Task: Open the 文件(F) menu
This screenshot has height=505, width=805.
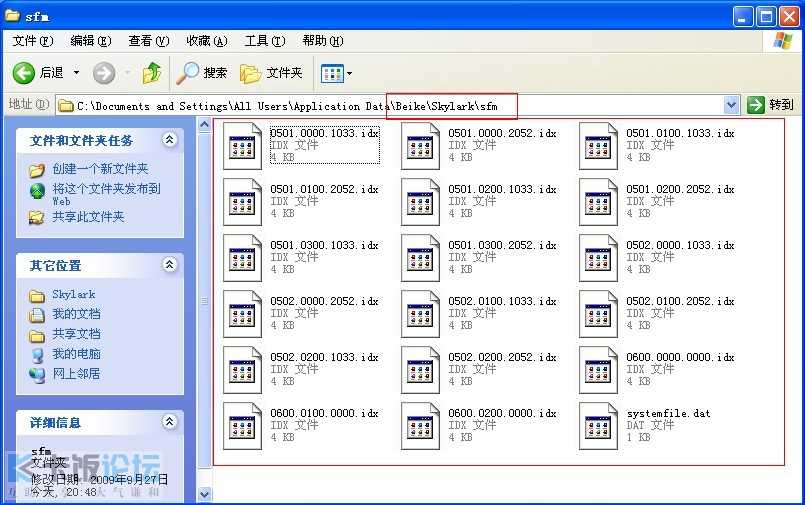Action: click(32, 41)
